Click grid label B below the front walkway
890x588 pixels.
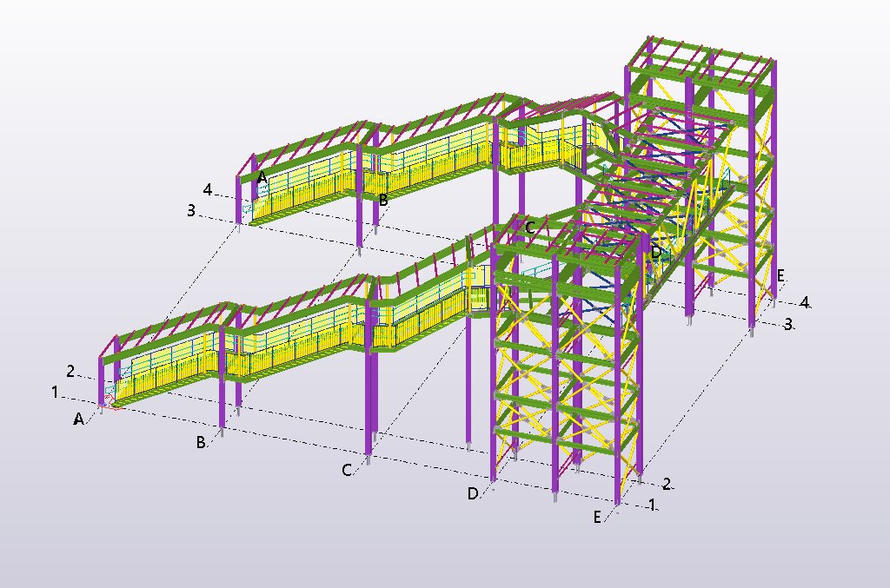point(201,442)
